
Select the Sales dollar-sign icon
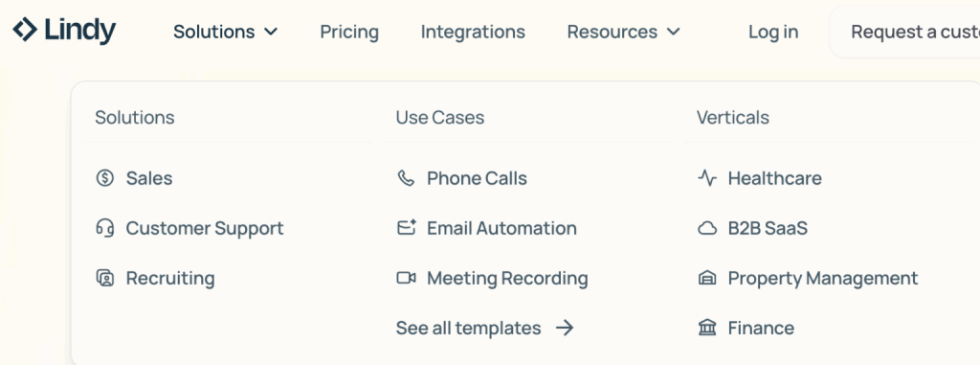[105, 178]
